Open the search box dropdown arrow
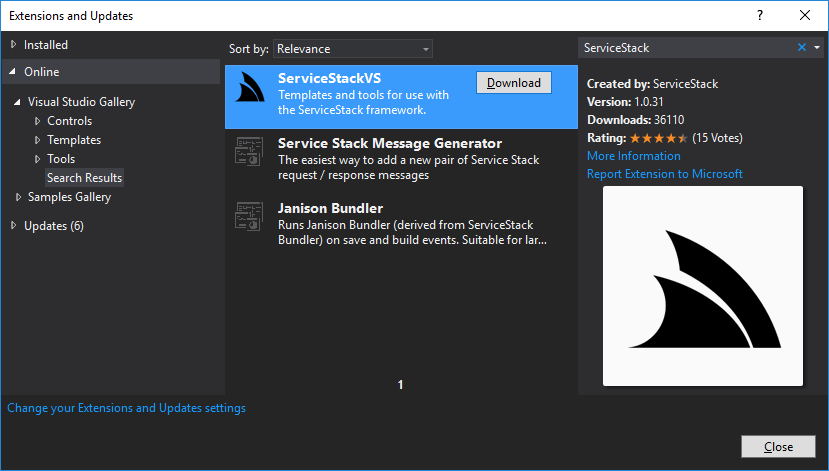 pyautogui.click(x=817, y=48)
